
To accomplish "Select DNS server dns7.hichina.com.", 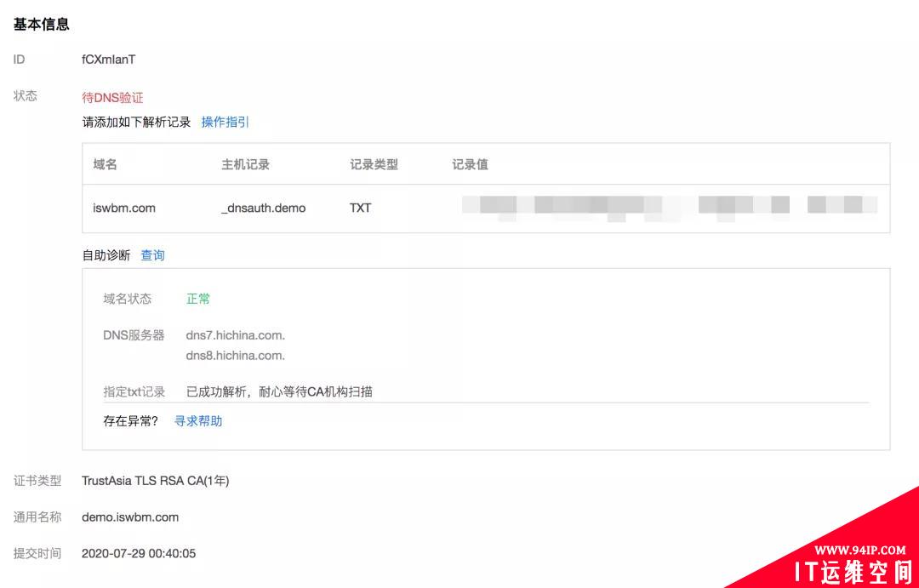I will coord(236,336).
